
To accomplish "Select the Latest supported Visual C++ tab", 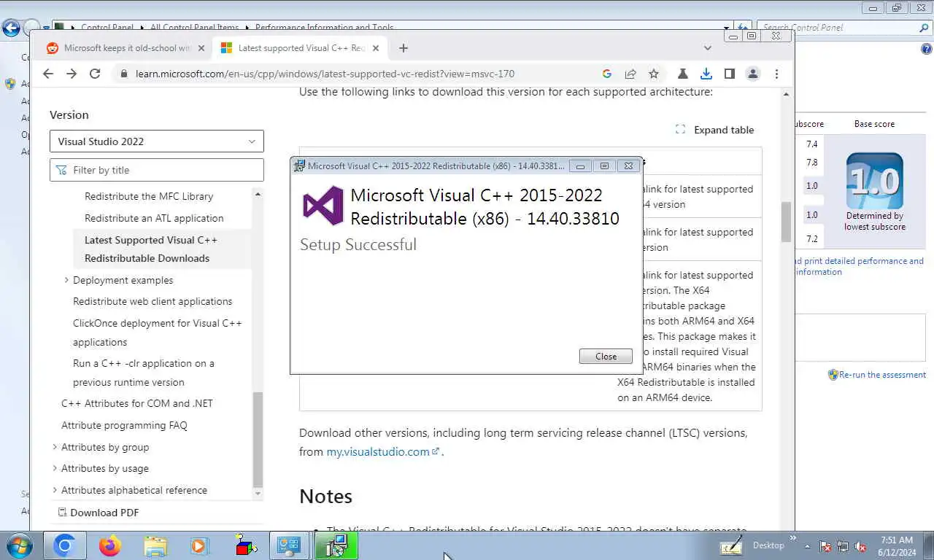I will [x=301, y=48].
